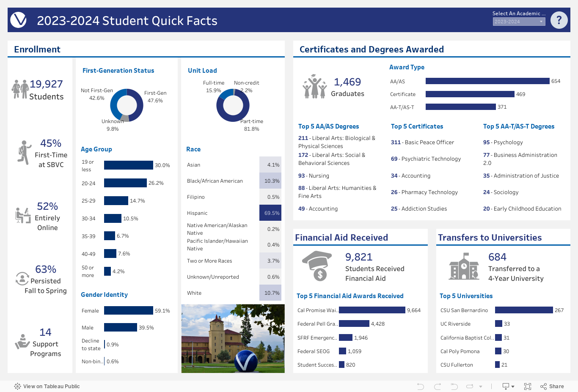Select the AA-T/AS-T award bar
Screen dimensions: 578x392
pos(461,107)
